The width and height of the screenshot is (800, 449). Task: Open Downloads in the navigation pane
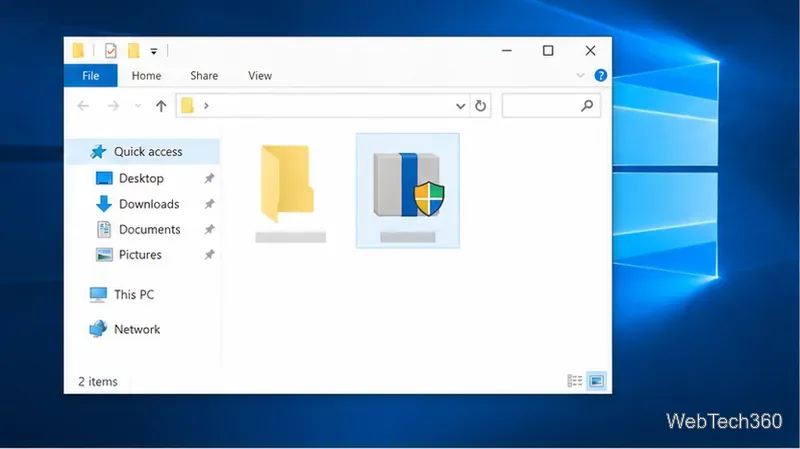[149, 204]
